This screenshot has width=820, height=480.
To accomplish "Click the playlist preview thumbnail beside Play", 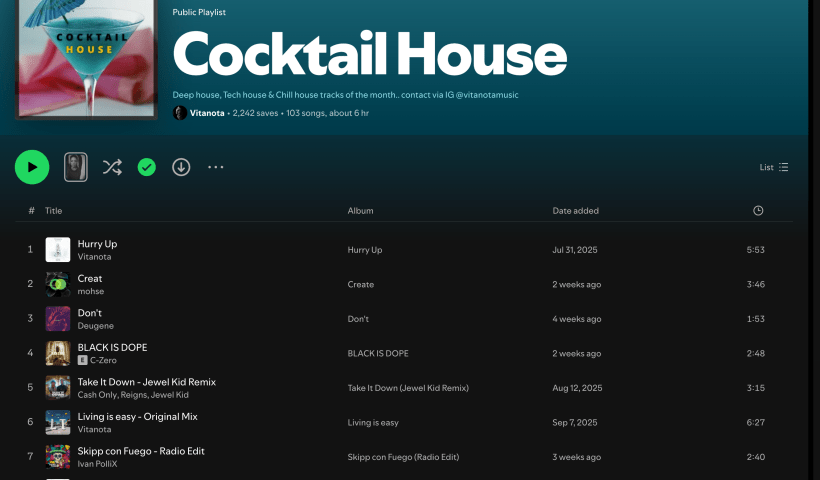I will 77,167.
